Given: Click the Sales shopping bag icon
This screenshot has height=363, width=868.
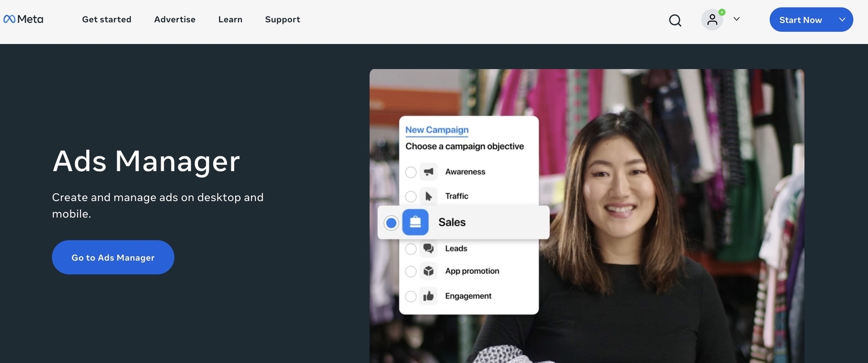Looking at the screenshot, I should [x=415, y=222].
